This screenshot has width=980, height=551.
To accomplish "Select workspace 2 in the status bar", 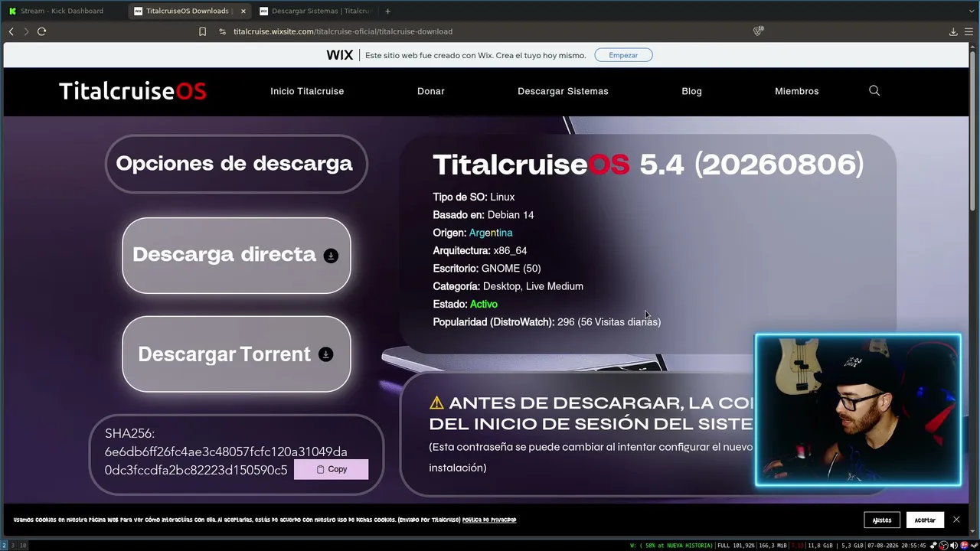I will pyautogui.click(x=4, y=546).
